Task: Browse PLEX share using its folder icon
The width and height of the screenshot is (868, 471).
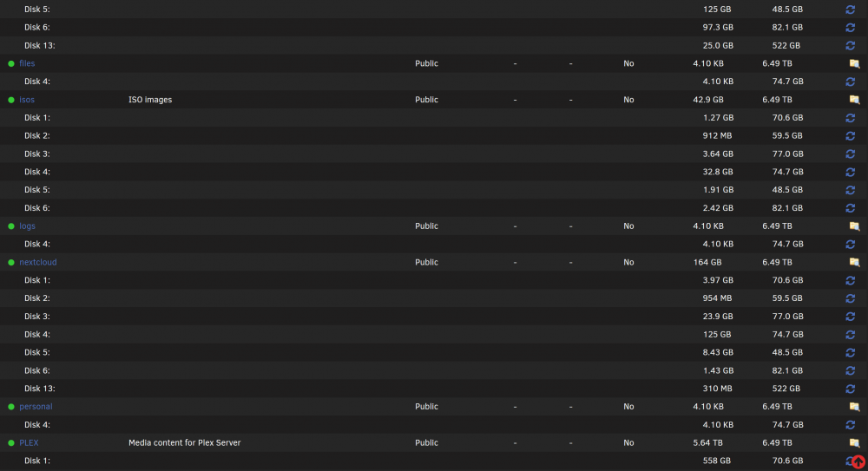Action: [854, 442]
